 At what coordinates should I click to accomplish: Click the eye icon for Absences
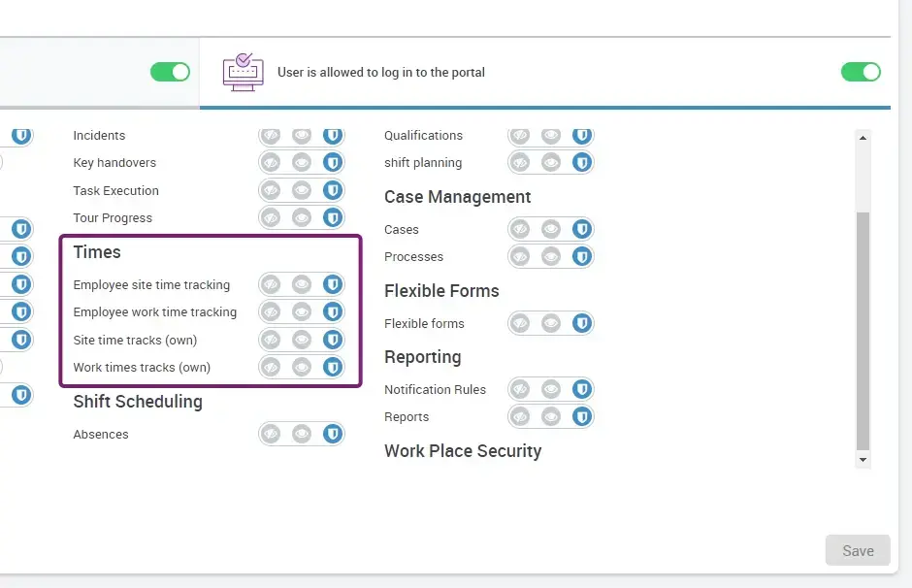click(302, 434)
